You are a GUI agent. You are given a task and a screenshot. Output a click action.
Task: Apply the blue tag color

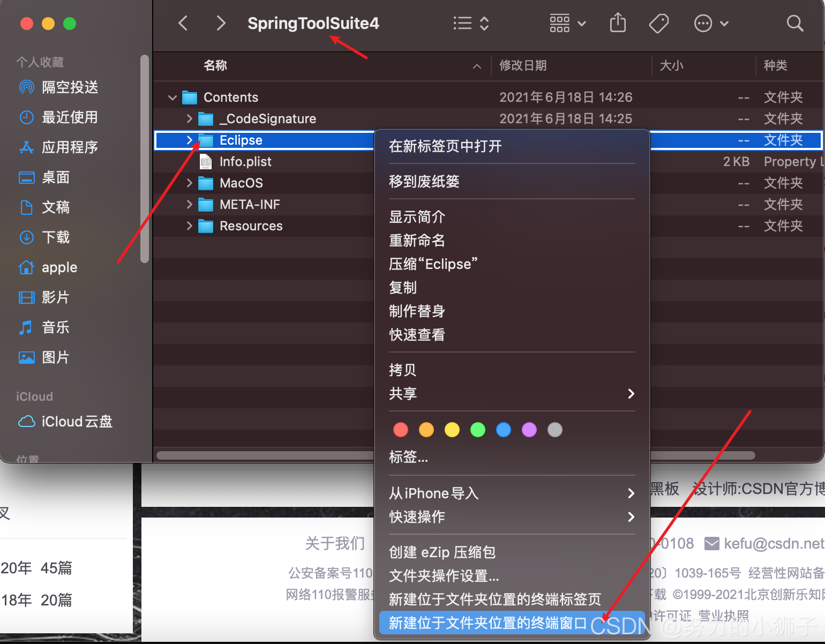504,430
